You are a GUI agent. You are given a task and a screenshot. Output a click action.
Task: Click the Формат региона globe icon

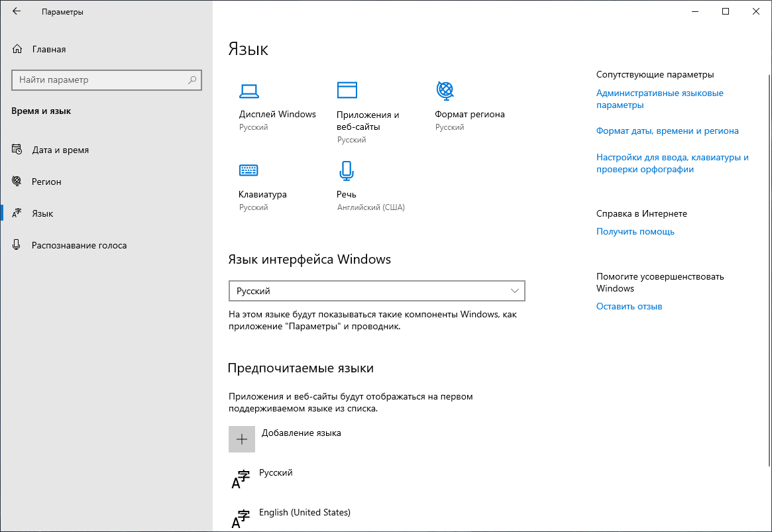coord(445,90)
